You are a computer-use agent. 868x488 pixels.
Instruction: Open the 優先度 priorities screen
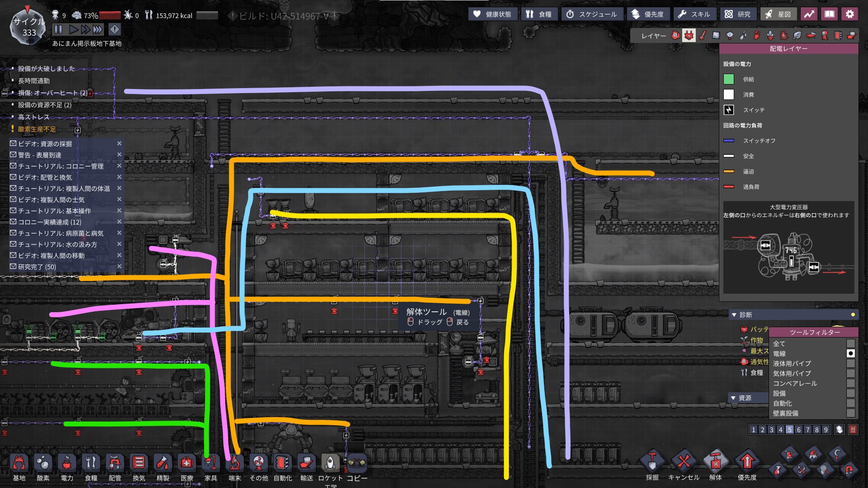click(x=648, y=14)
